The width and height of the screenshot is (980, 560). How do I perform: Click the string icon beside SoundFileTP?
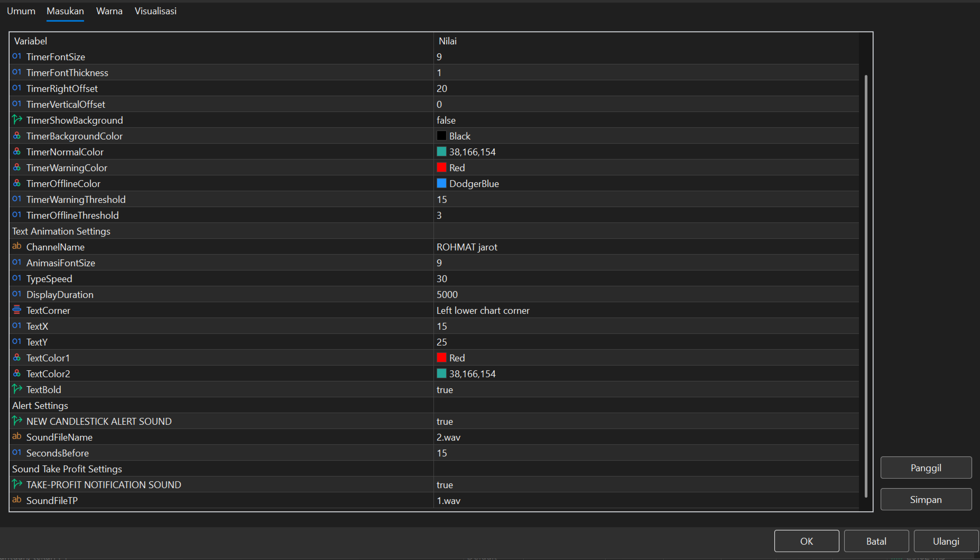(17, 500)
